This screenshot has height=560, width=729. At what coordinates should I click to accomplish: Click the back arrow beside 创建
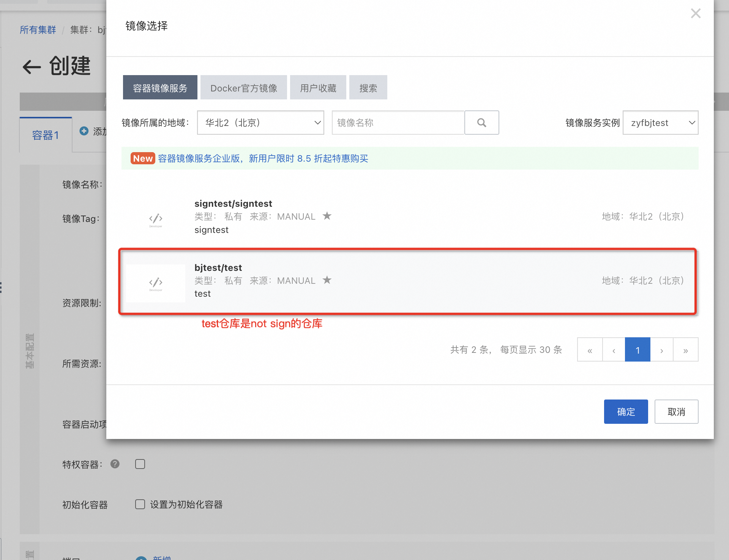[32, 67]
